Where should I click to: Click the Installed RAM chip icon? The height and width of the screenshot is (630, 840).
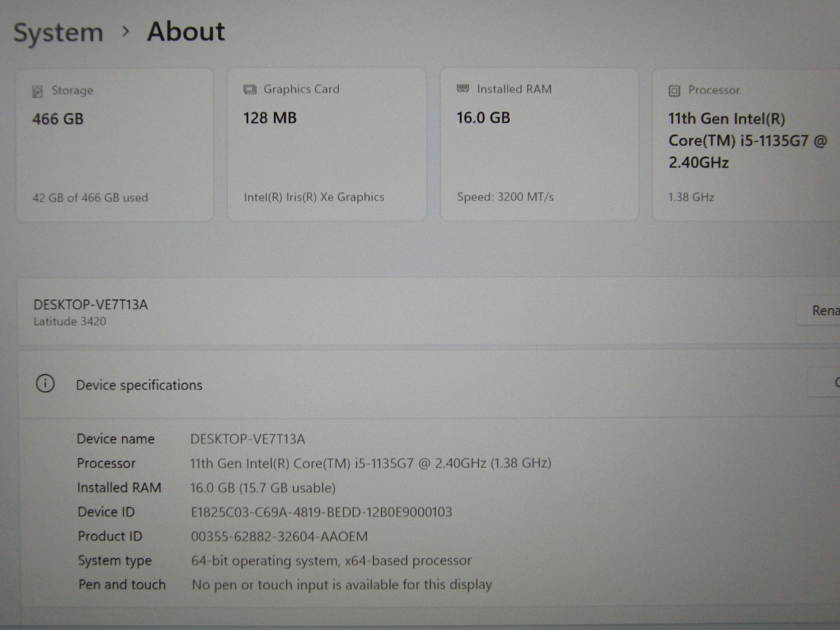pos(463,89)
